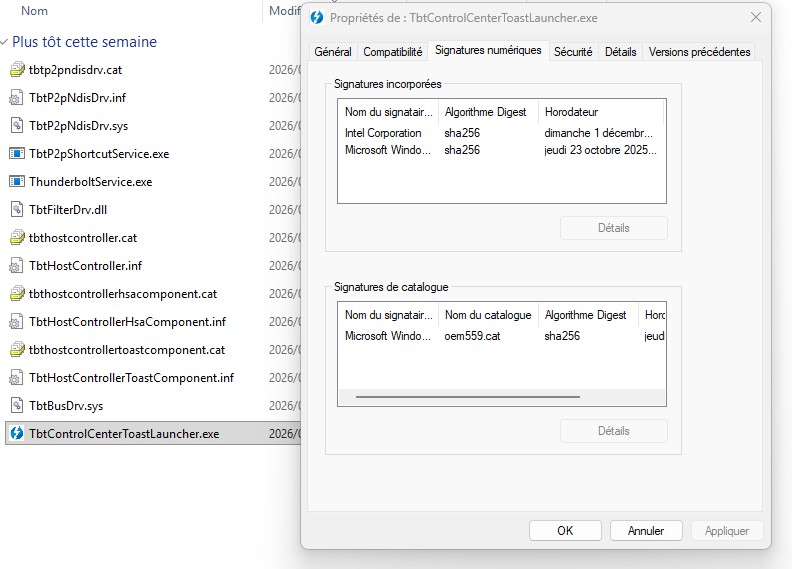This screenshot has width=792, height=569.
Task: Click the TbtFilterDrv.dll file icon
Action: point(16,210)
